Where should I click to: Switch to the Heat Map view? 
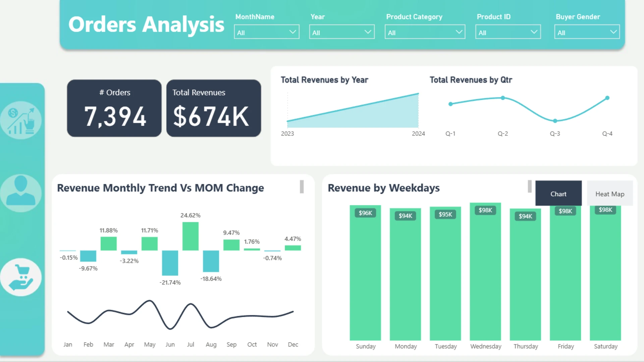click(610, 193)
